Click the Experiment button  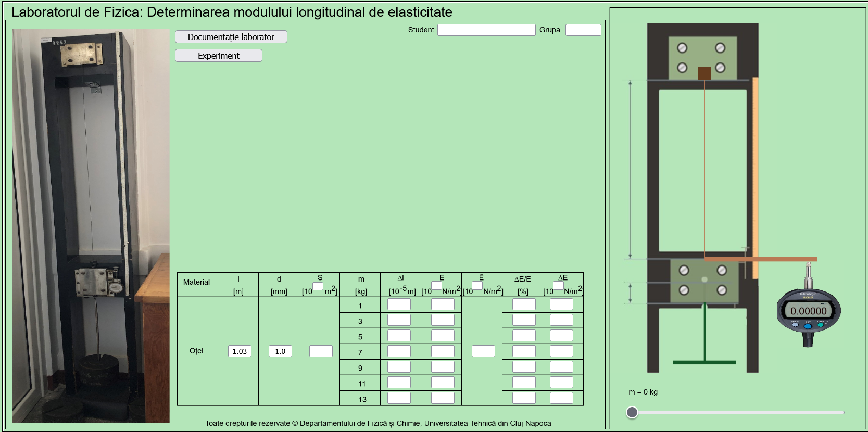[218, 56]
